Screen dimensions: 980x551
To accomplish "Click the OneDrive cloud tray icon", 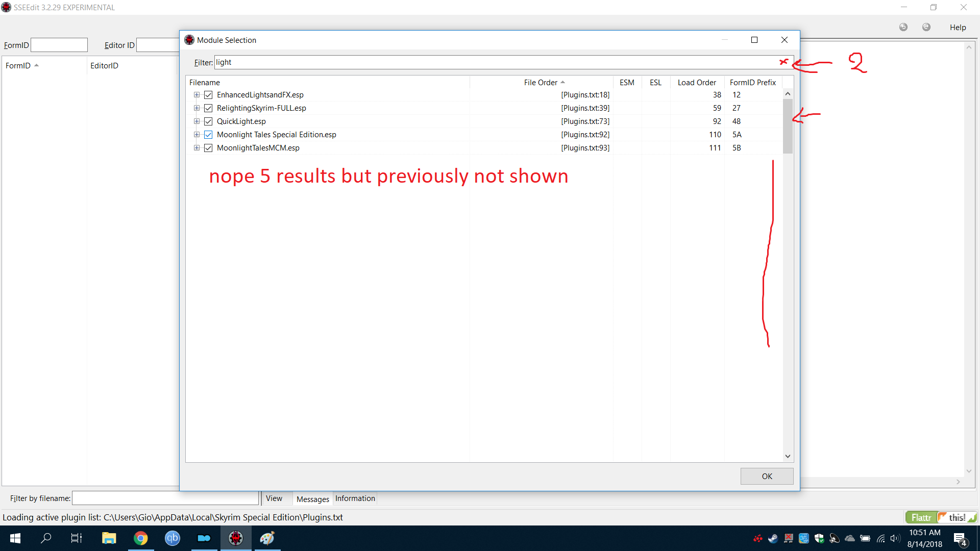I will 850,538.
